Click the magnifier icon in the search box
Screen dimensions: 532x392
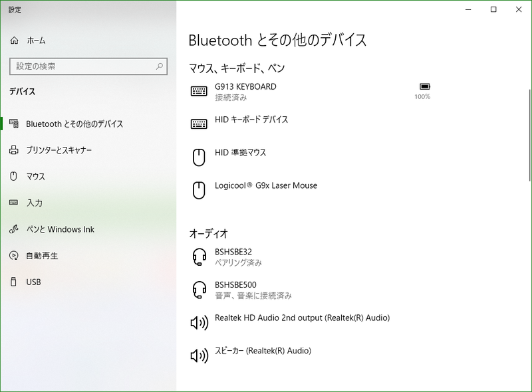click(159, 66)
